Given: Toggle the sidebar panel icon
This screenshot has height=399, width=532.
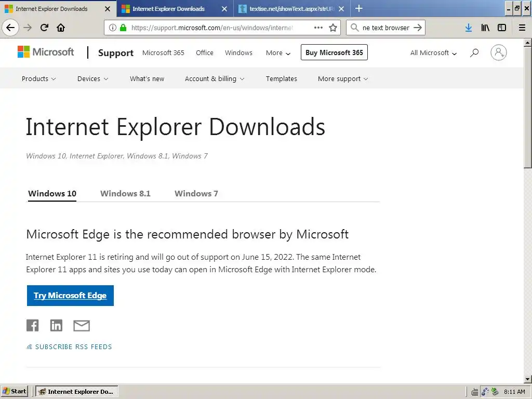Looking at the screenshot, I should (502, 28).
